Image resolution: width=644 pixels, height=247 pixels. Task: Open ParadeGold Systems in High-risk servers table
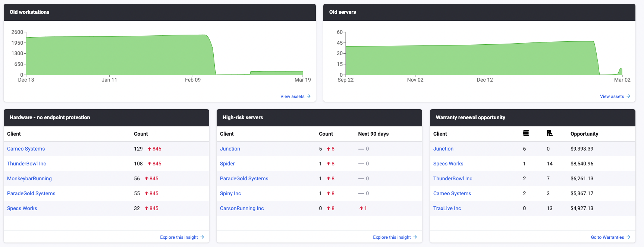[x=244, y=178]
